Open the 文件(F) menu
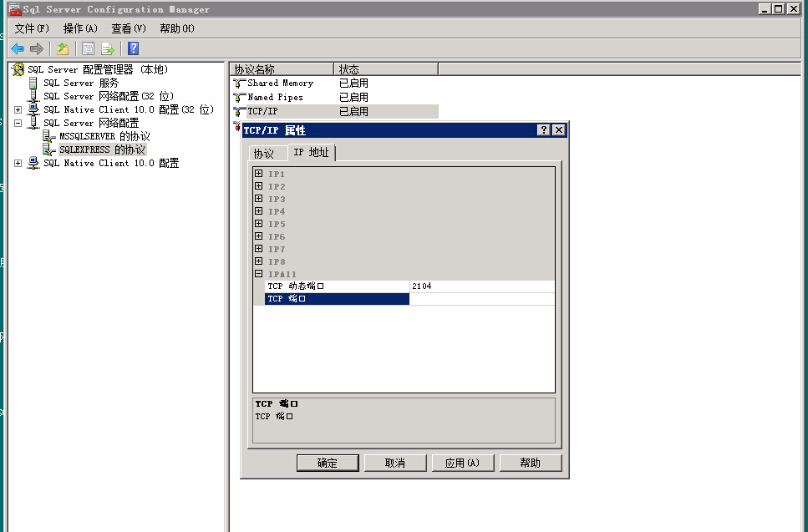The height and width of the screenshot is (532, 808). (32, 29)
